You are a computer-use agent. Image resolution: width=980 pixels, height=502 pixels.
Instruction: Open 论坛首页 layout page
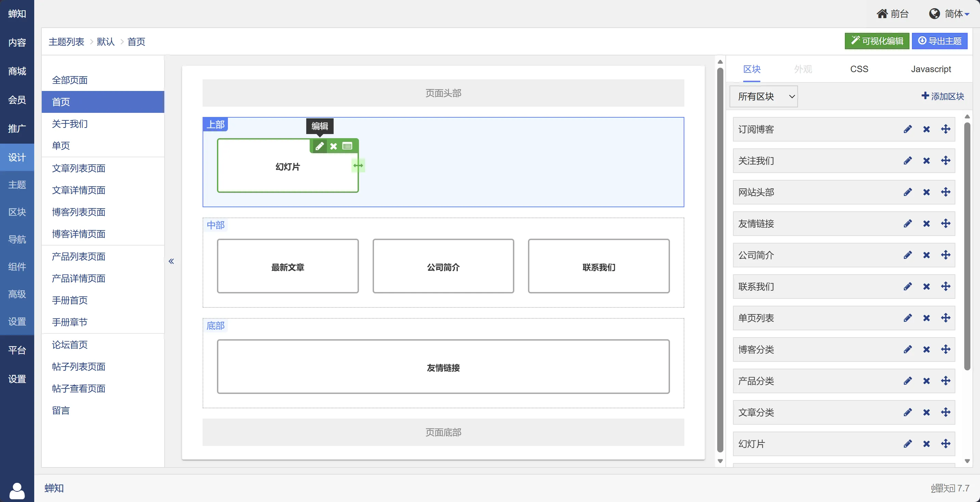(x=103, y=345)
